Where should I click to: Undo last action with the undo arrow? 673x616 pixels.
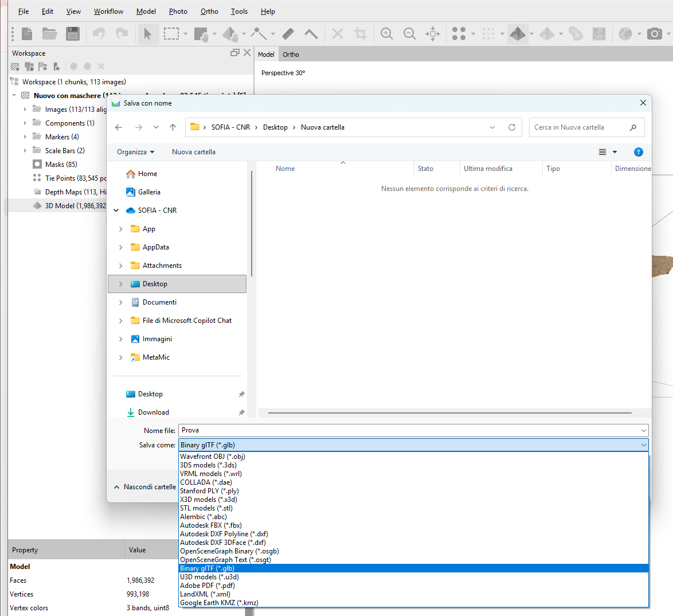[99, 34]
